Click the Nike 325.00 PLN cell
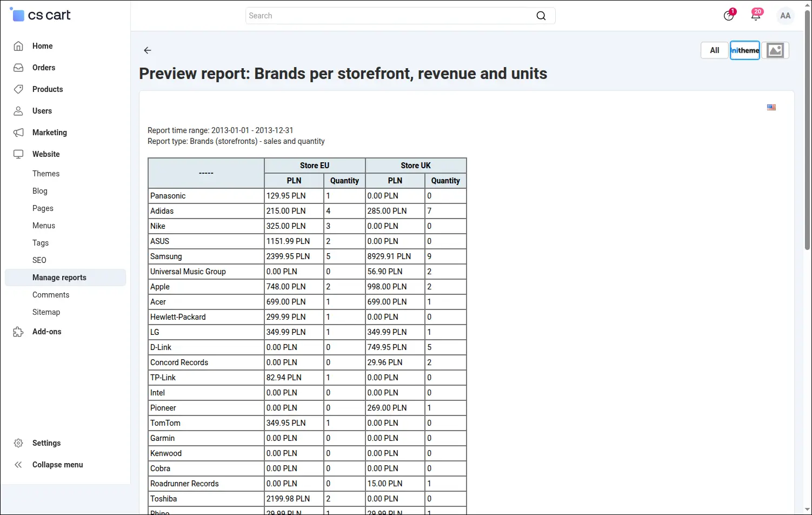 click(294, 226)
